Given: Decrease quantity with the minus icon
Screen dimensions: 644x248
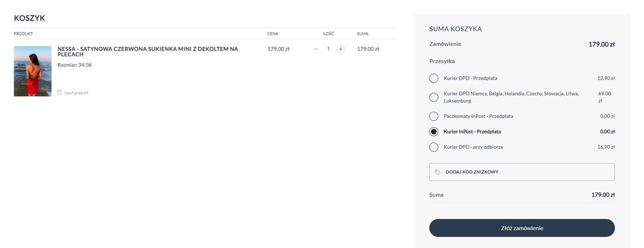Looking at the screenshot, I should coord(316,49).
